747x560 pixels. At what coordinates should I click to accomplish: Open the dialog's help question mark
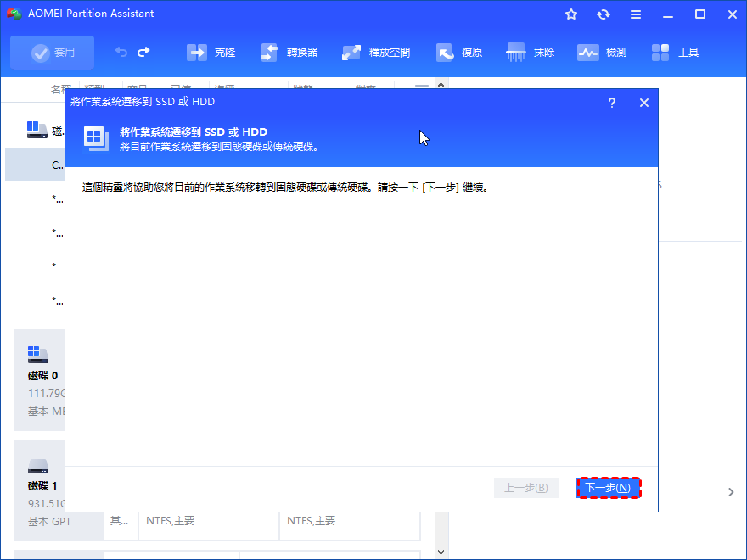pyautogui.click(x=612, y=103)
